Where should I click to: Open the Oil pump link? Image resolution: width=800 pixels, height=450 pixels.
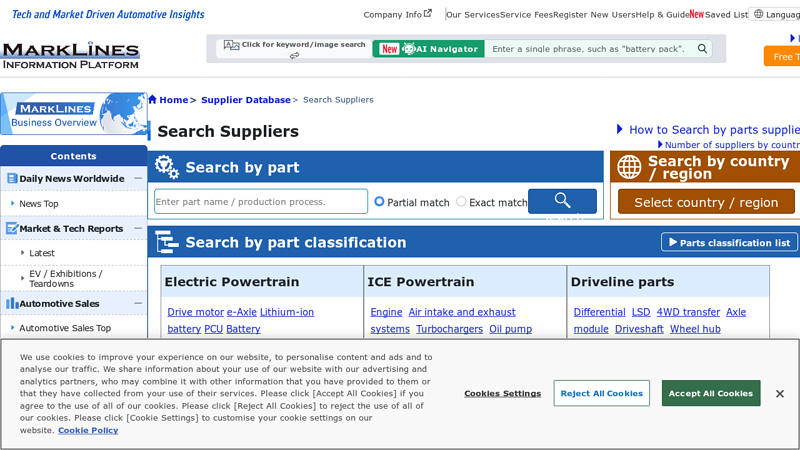click(510, 329)
